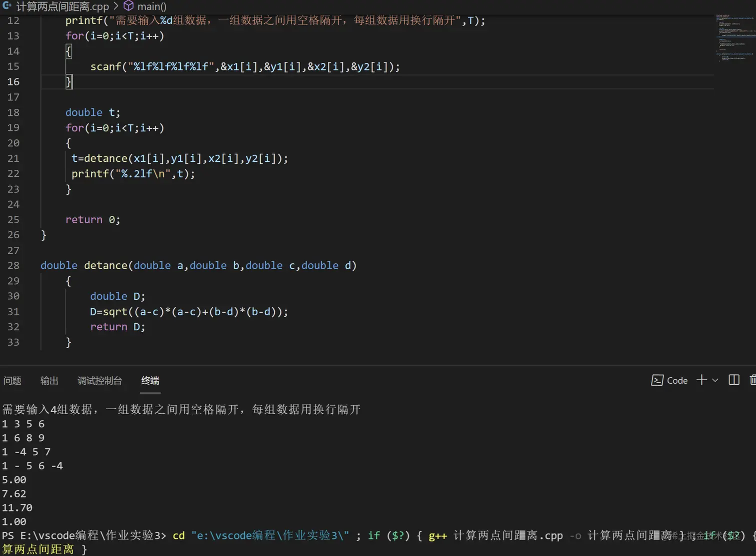Open the 计算两点间距离.cpp breadcrumb
The image size is (756, 556).
tap(62, 6)
